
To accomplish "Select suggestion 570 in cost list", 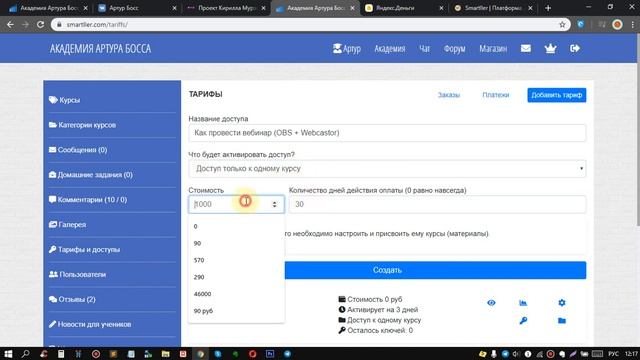I will coord(236,260).
